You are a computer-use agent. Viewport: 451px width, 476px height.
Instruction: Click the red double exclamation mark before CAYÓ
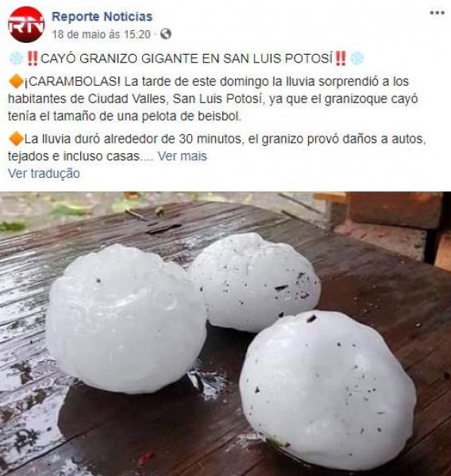[33, 58]
